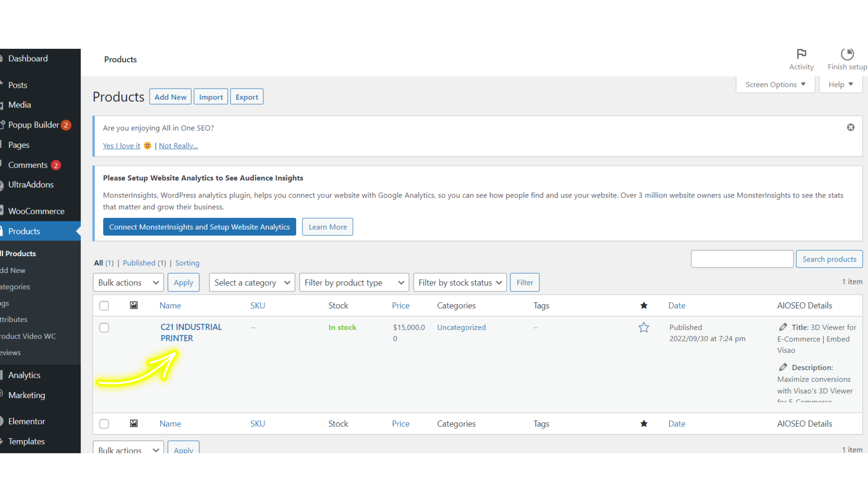
Task: Open the Comments menu item
Action: pyautogui.click(x=28, y=165)
